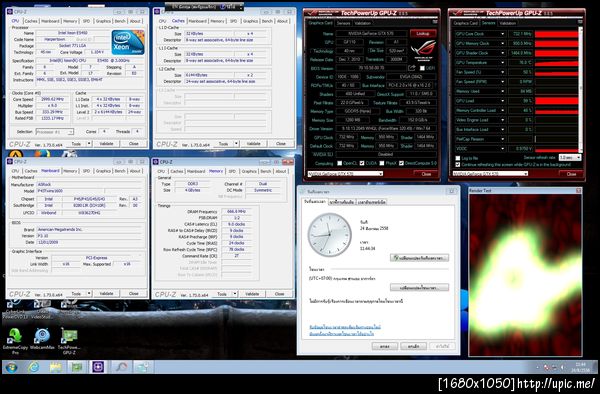
Task: Click the change date and time button with shield
Action: click(x=419, y=258)
